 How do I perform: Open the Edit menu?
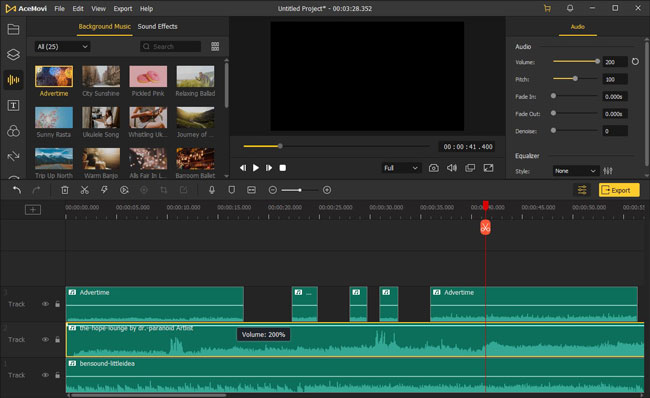pos(78,8)
